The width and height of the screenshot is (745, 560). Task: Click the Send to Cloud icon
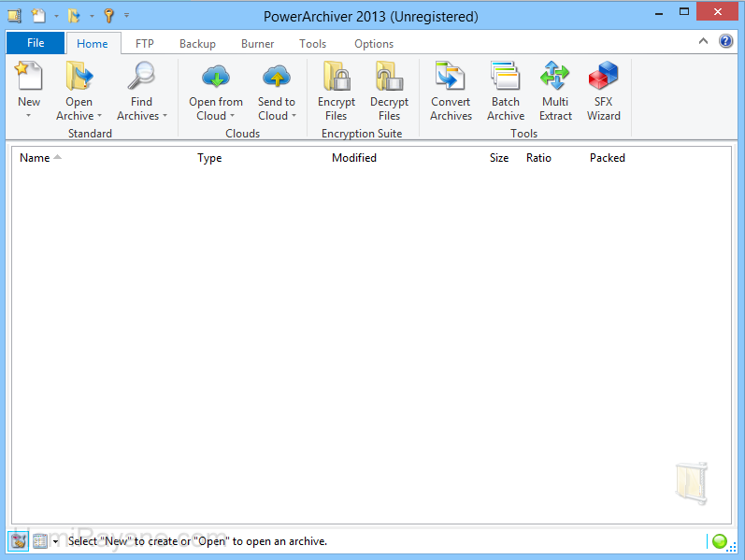[277, 76]
